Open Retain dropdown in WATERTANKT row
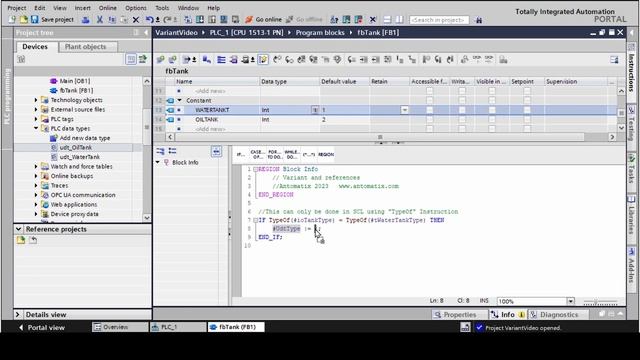Viewport: 640px width, 360px height. (404, 110)
